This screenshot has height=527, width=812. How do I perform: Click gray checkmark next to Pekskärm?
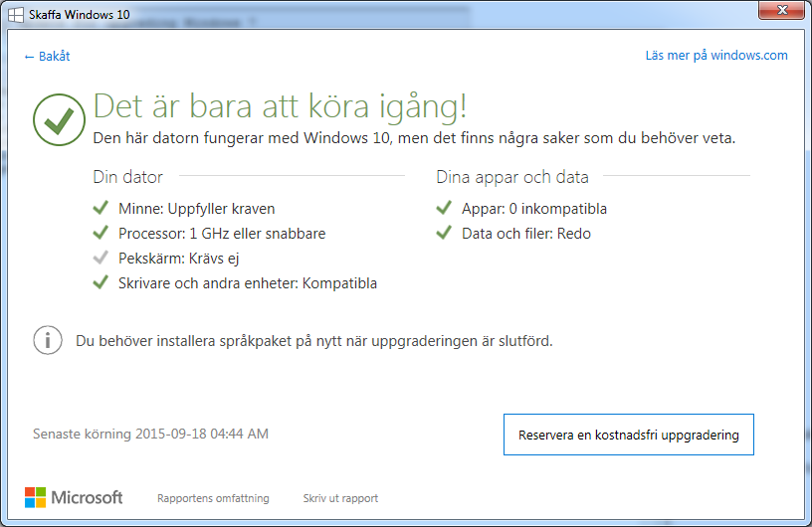pyautogui.click(x=101, y=258)
